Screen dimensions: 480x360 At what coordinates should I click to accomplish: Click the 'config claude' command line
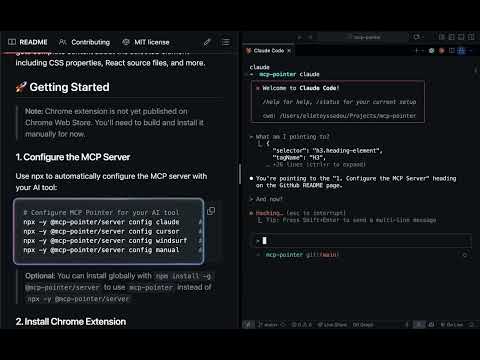click(x=101, y=222)
